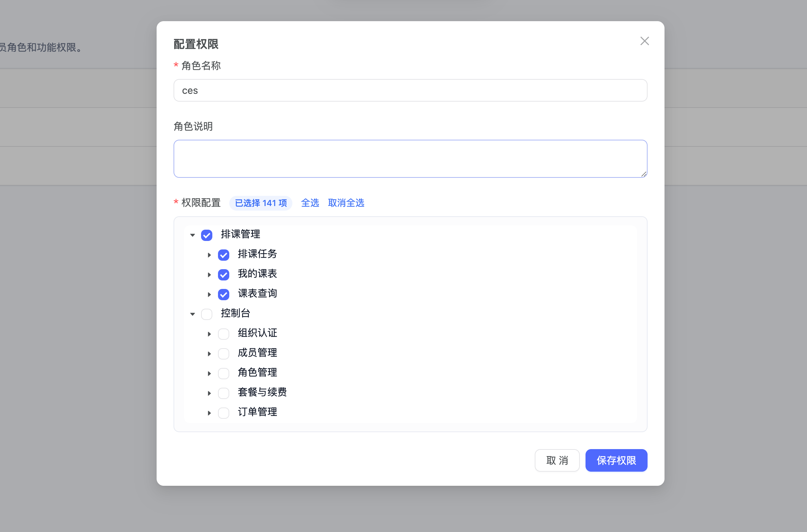Expand the 课表查询 tree node
Viewport: 807px width, 532px height.
[210, 294]
